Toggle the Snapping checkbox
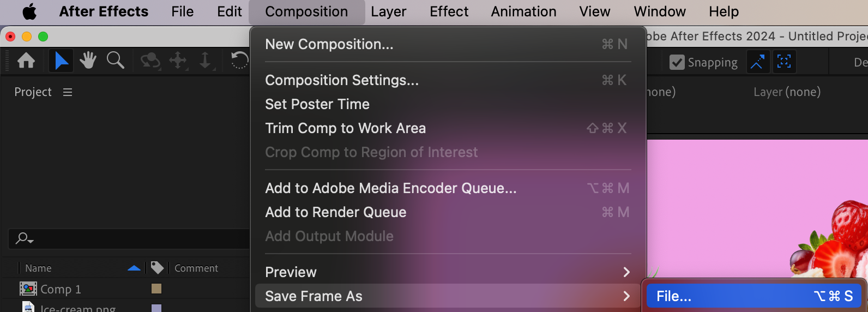 tap(677, 63)
